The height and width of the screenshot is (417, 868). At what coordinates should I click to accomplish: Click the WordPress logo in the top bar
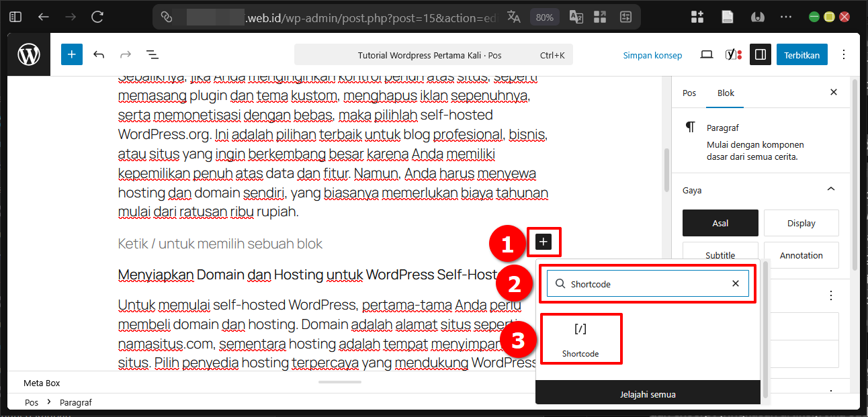(28, 54)
